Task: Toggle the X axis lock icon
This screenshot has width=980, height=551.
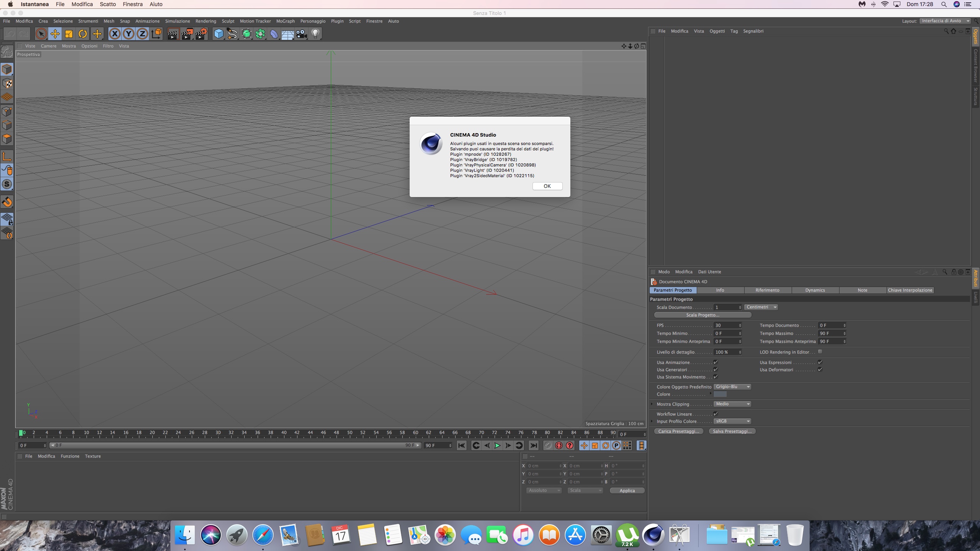Action: (114, 34)
